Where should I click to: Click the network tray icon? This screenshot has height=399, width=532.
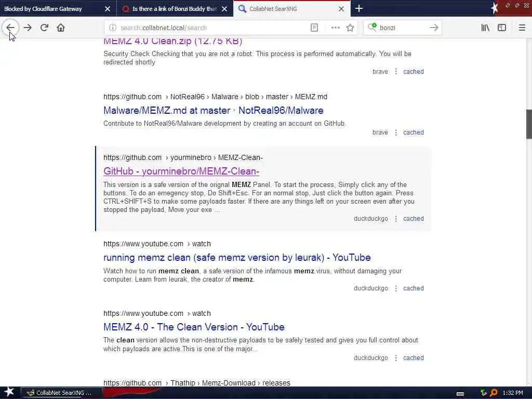484,393
